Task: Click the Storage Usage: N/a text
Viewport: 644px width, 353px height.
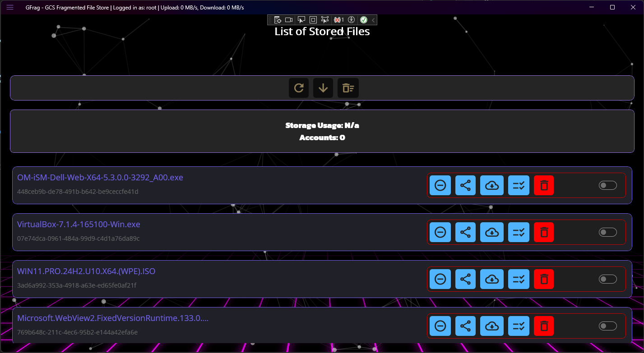Action: 322,125
